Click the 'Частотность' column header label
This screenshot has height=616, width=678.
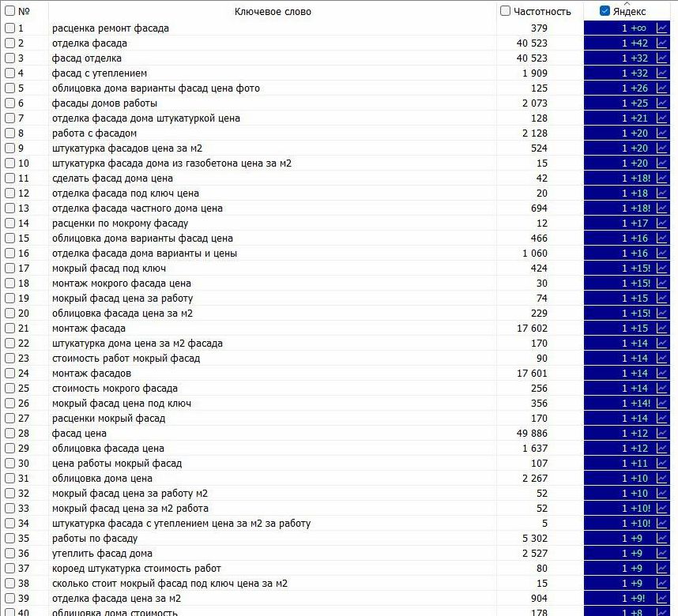542,11
